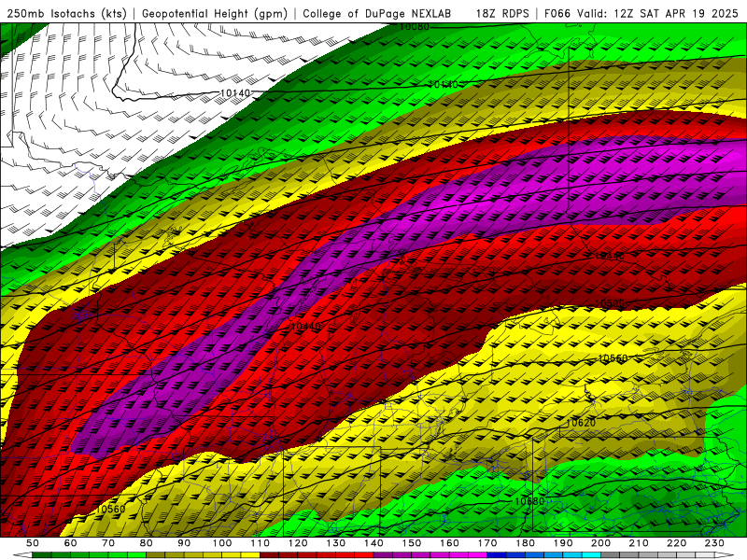Pick the leftmost dark green legend swatch
Viewport: 747px width, 560px height.
coord(42,555)
